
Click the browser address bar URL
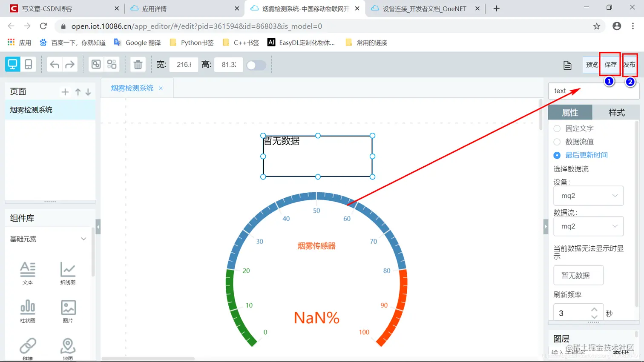coord(196,26)
